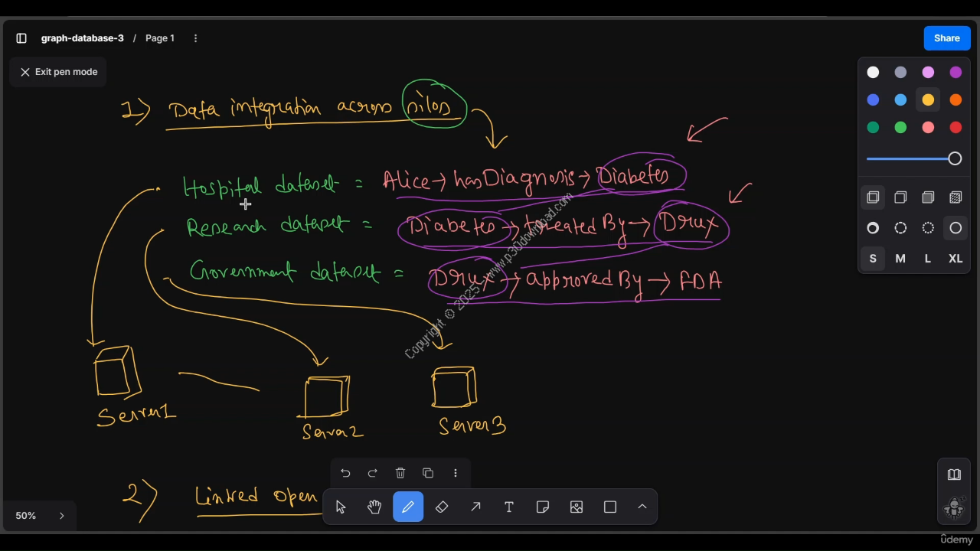Select the XL stroke size

click(x=955, y=259)
